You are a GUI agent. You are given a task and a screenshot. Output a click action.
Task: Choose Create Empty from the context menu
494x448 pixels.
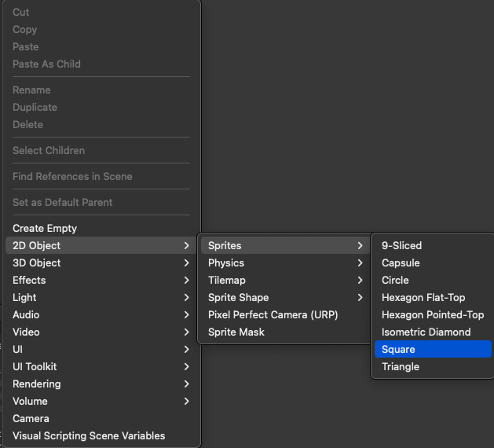click(101, 228)
